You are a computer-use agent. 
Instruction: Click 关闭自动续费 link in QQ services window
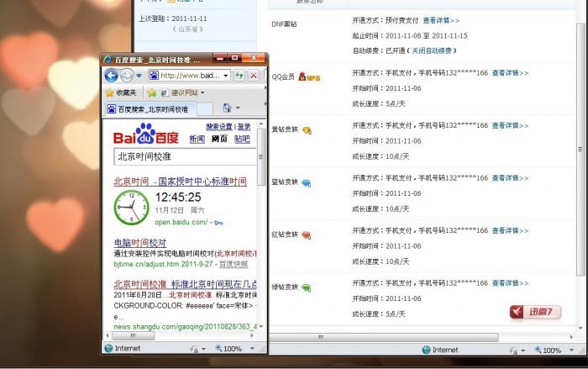point(432,50)
